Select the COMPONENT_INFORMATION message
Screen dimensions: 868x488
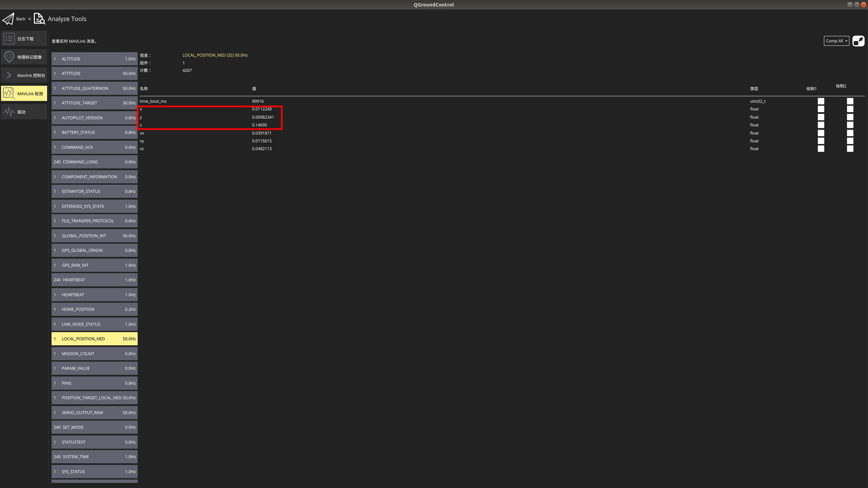94,177
